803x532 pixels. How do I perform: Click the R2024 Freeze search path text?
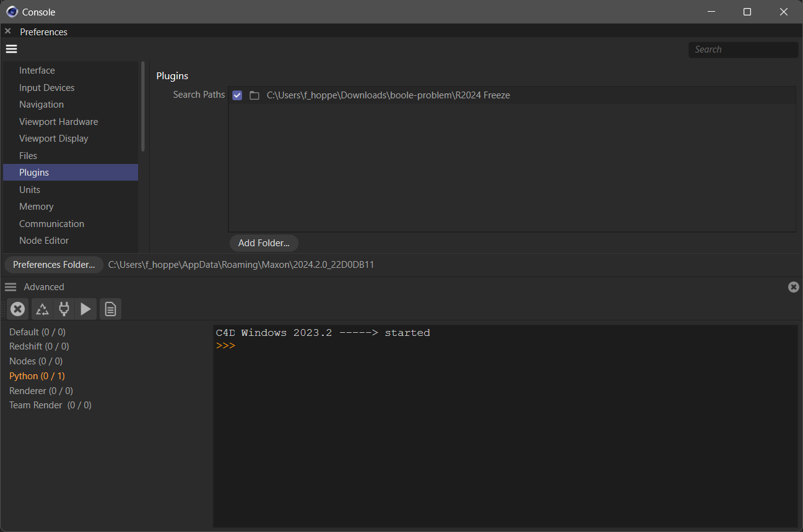point(388,95)
